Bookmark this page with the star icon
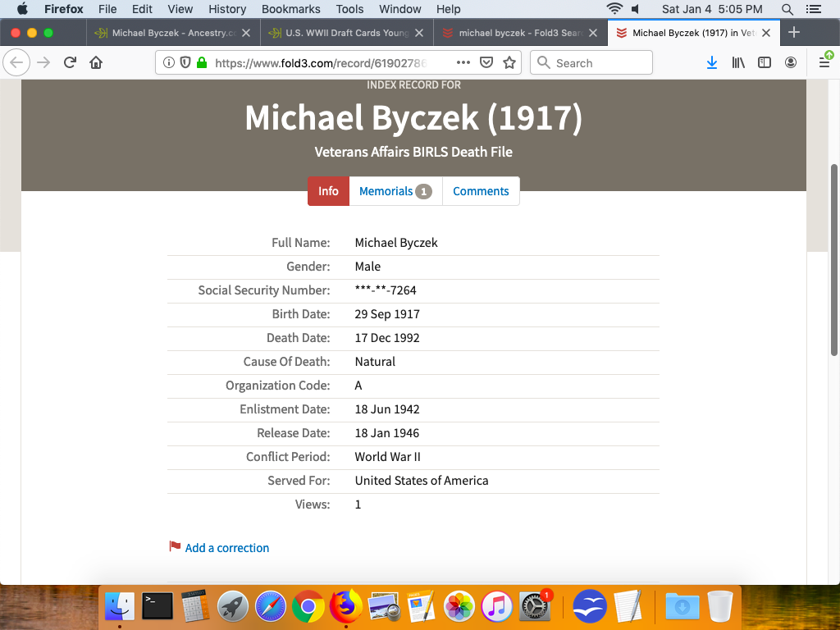 (509, 63)
